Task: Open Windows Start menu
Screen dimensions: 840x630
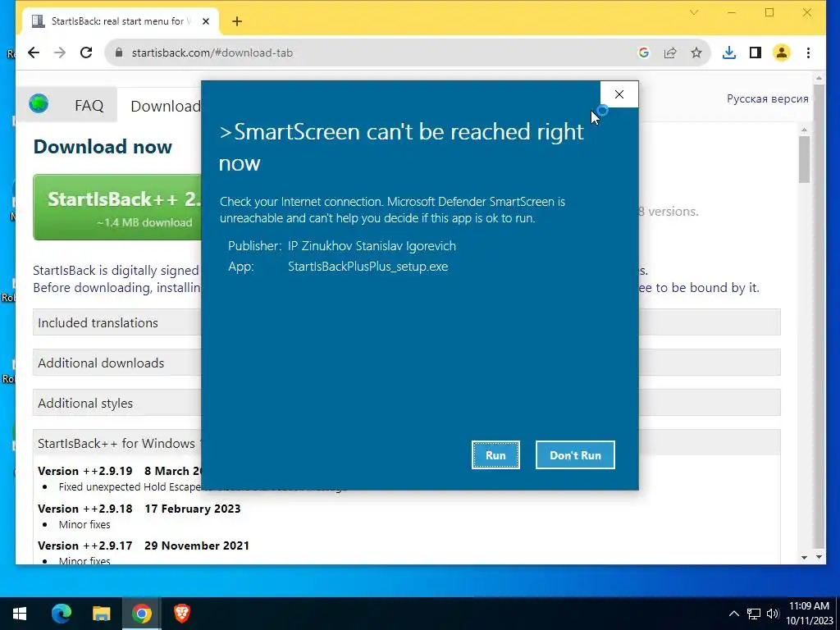Action: [x=20, y=614]
